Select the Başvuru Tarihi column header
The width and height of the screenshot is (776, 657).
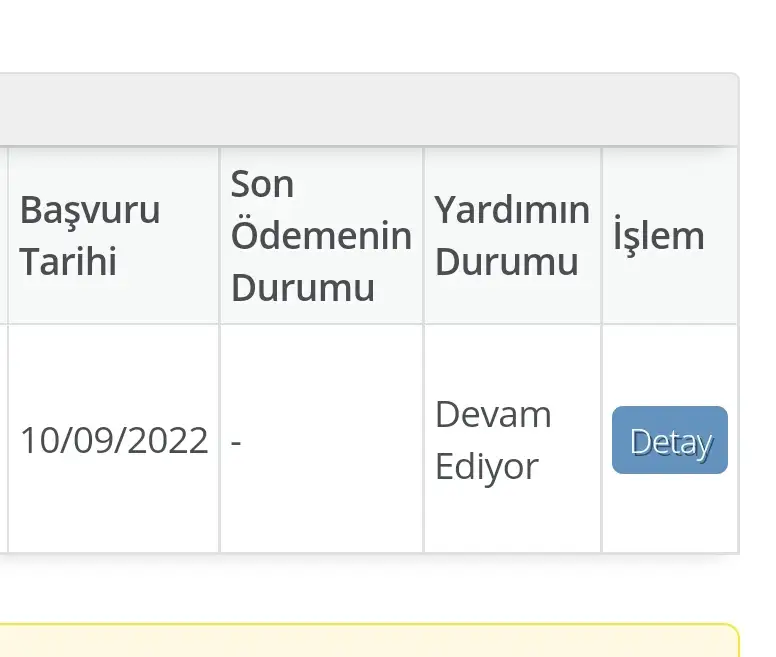[x=113, y=235]
